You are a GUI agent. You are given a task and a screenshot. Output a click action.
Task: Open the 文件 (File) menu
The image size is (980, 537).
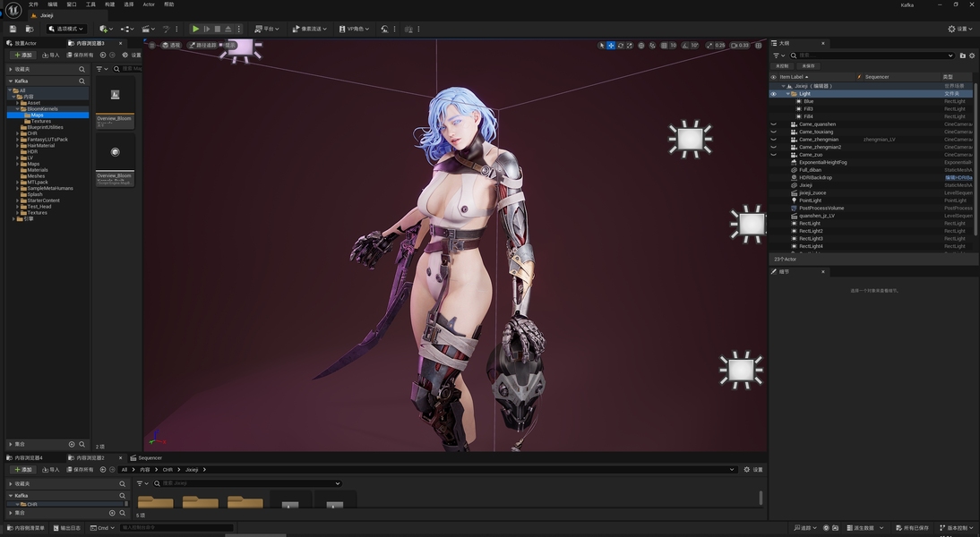tap(33, 4)
